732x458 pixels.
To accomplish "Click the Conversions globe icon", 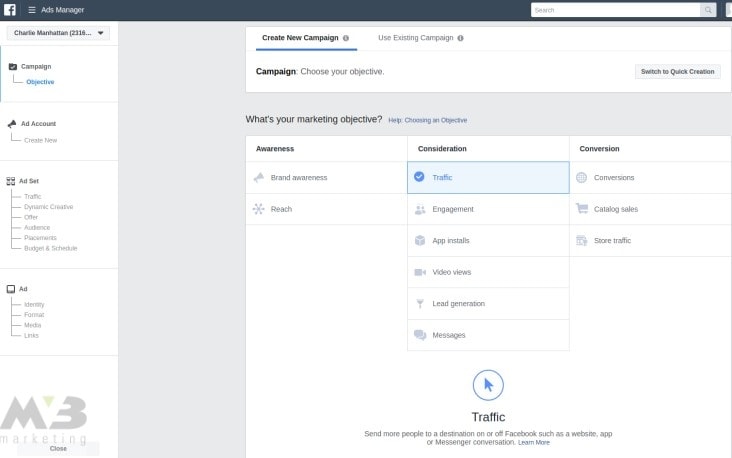I will tap(581, 177).
